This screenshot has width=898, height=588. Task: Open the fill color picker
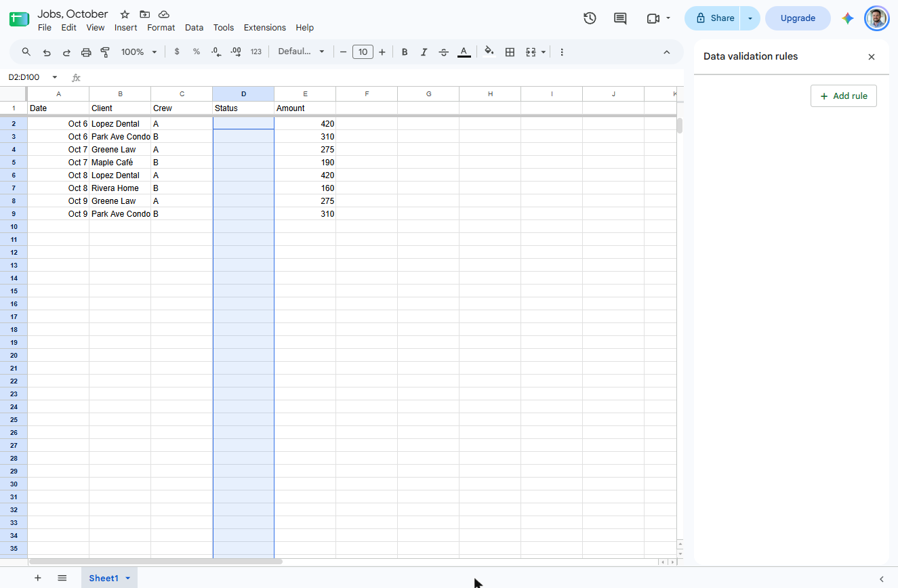pos(489,51)
